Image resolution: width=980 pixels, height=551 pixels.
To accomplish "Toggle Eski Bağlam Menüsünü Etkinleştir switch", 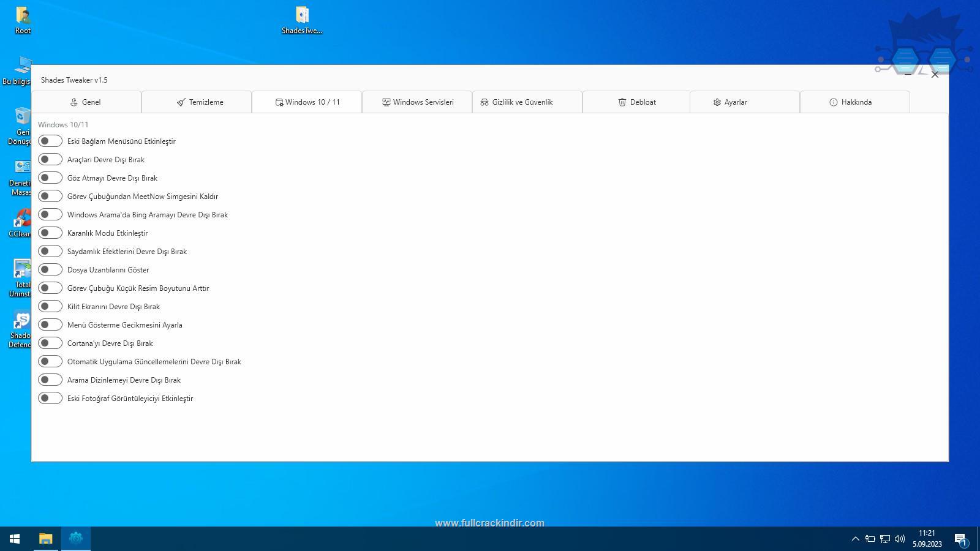I will tap(50, 141).
